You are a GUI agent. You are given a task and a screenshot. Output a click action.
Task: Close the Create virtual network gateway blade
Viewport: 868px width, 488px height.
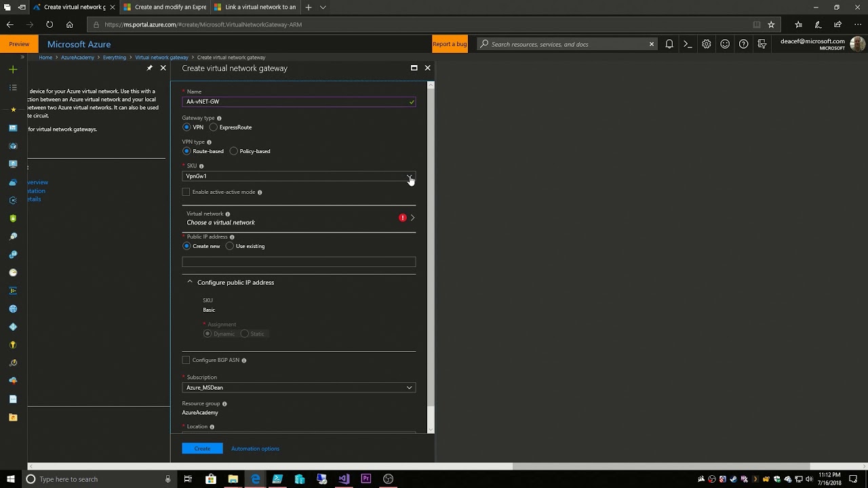click(427, 68)
